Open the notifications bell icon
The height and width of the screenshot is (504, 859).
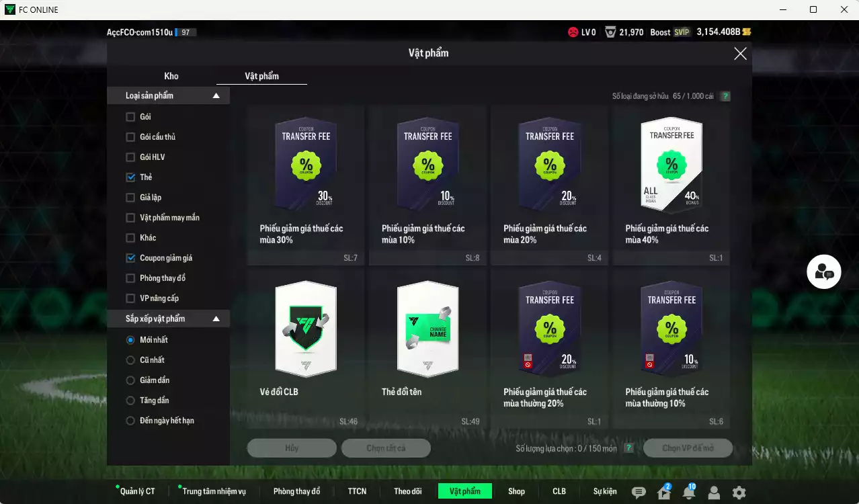[688, 493]
